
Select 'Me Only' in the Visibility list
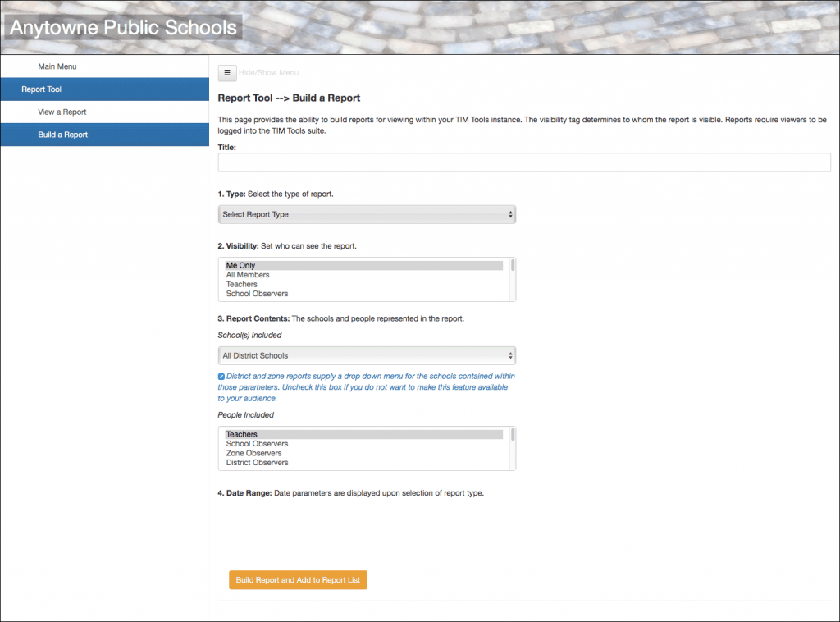[x=287, y=265]
